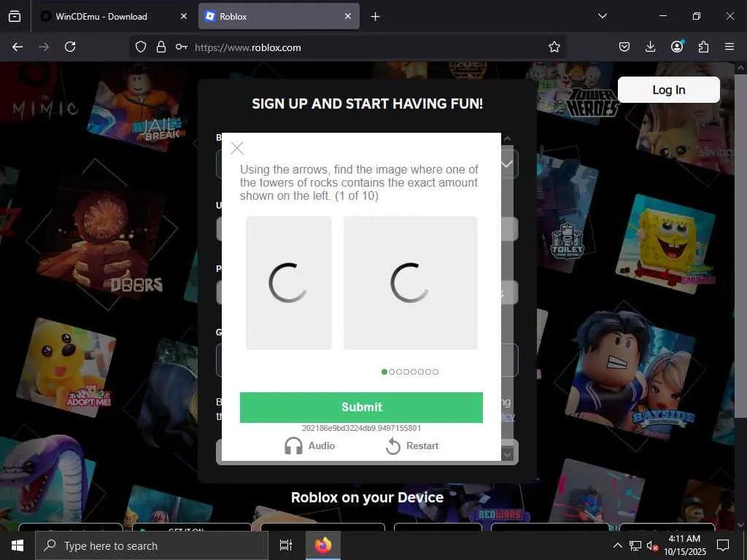Open the notifications action center

tap(723, 545)
